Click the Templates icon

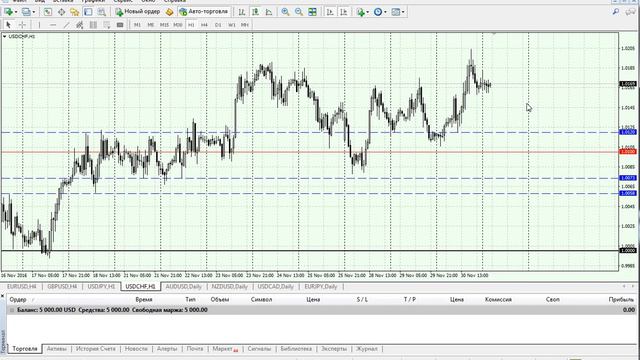(x=396, y=12)
